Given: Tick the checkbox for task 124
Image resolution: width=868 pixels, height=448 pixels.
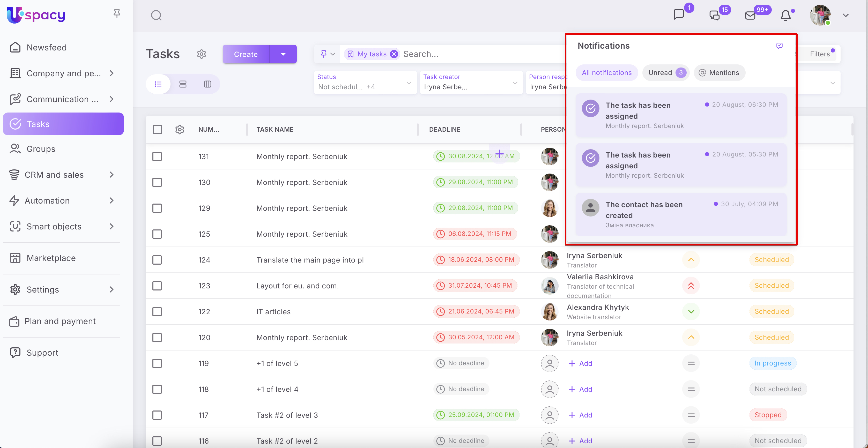Looking at the screenshot, I should [x=157, y=260].
